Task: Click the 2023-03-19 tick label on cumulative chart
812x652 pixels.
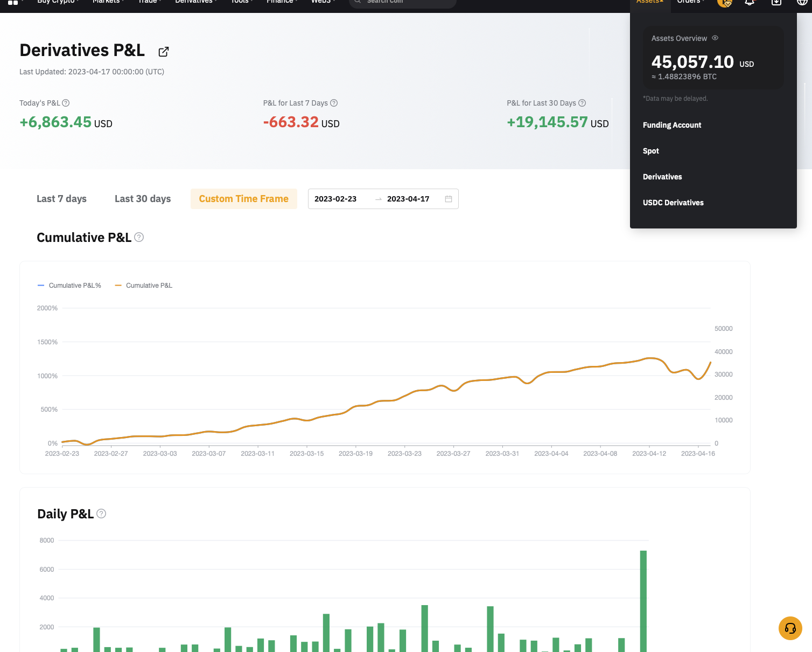Action: (x=355, y=454)
